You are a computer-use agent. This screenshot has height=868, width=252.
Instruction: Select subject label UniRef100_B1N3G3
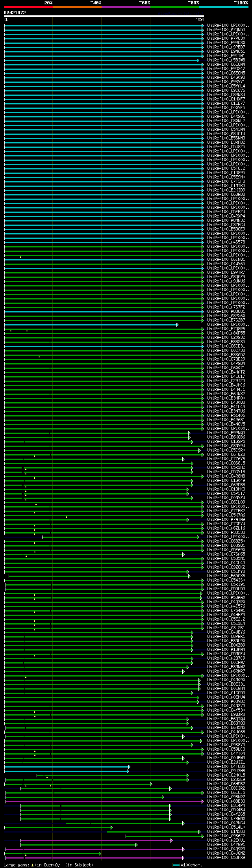pos(226,832)
